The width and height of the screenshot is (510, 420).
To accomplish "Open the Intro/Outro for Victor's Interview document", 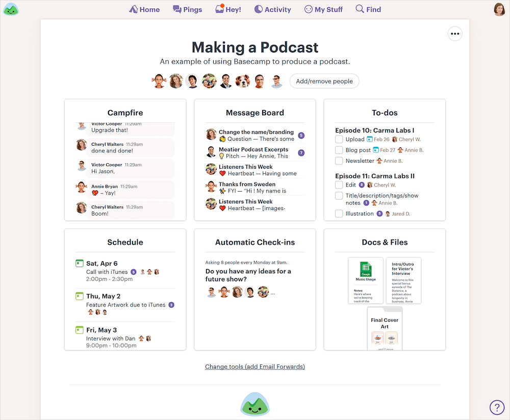I will pyautogui.click(x=403, y=280).
